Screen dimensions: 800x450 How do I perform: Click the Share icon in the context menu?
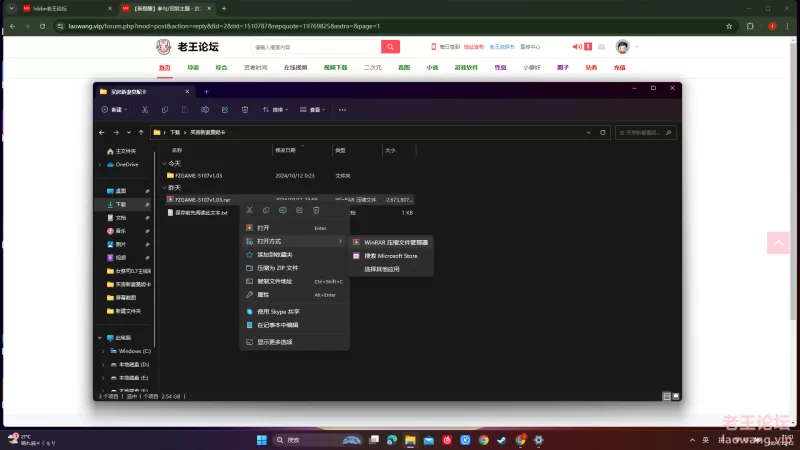299,210
